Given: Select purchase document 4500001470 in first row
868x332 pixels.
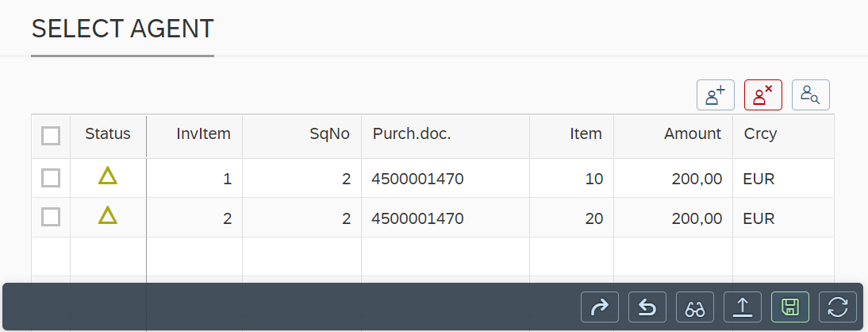Looking at the screenshot, I should [x=417, y=179].
